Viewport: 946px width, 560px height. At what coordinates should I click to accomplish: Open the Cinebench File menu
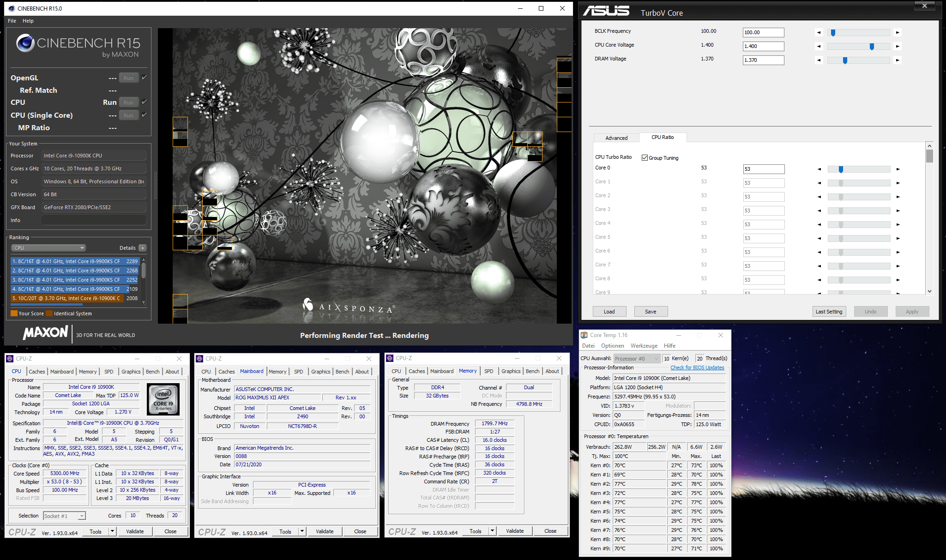coord(12,21)
